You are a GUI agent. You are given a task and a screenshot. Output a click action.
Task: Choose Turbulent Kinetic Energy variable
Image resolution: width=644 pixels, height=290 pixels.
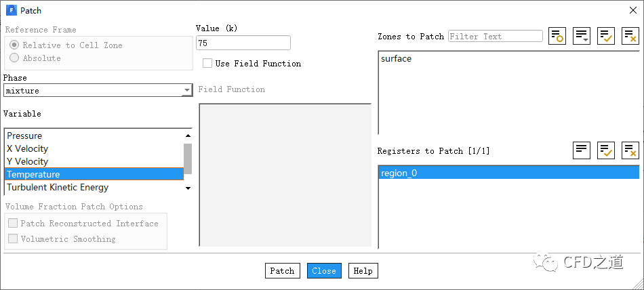(58, 188)
